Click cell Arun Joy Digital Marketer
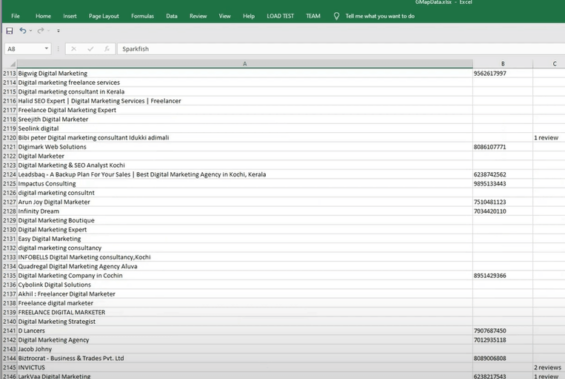This screenshot has width=565, height=379. coord(245,202)
